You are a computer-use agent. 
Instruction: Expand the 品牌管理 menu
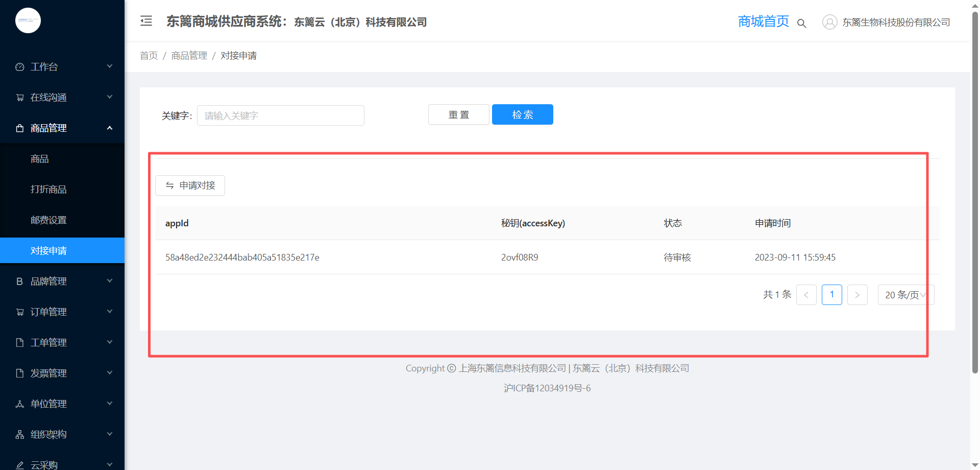[62, 281]
